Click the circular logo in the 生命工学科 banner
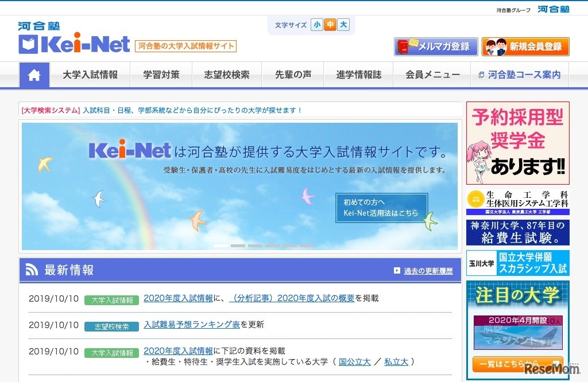The width and height of the screenshot is (588, 382). point(475,200)
